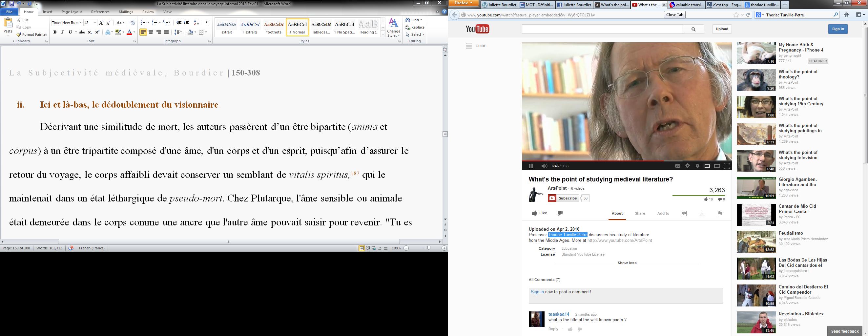Click the Sort icon in Paragraph group

(x=196, y=23)
